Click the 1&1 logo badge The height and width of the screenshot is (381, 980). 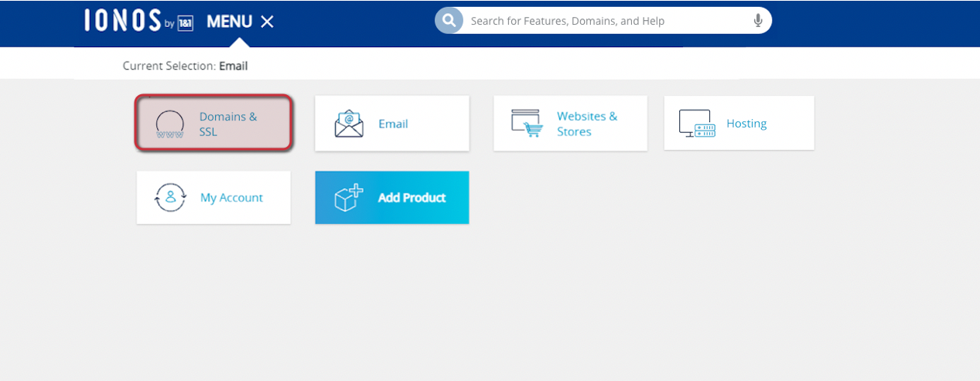point(185,23)
